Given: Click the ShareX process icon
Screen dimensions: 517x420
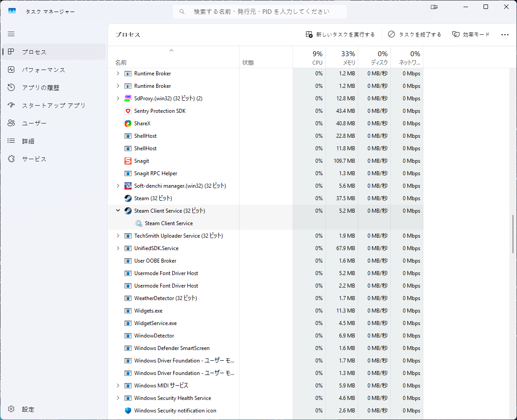Looking at the screenshot, I should 128,124.
